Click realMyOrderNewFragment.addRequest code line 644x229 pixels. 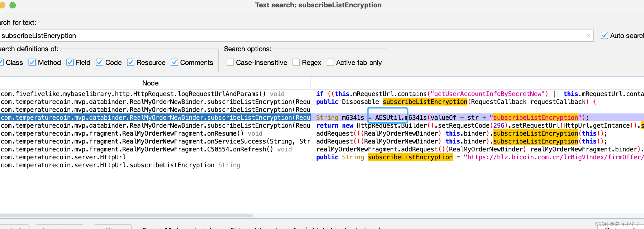[x=480, y=149]
